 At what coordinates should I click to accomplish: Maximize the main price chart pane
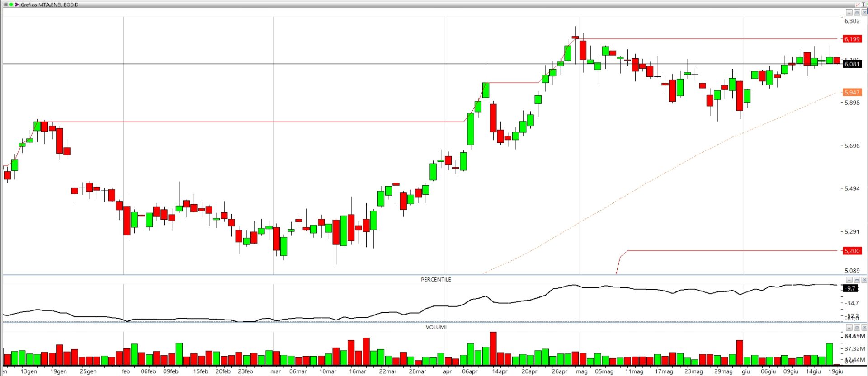[x=857, y=13]
